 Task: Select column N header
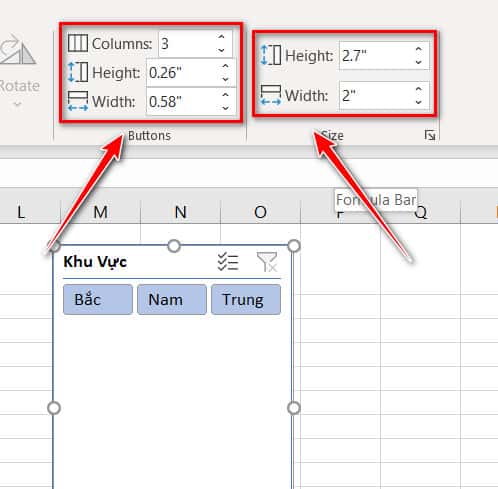pos(181,212)
